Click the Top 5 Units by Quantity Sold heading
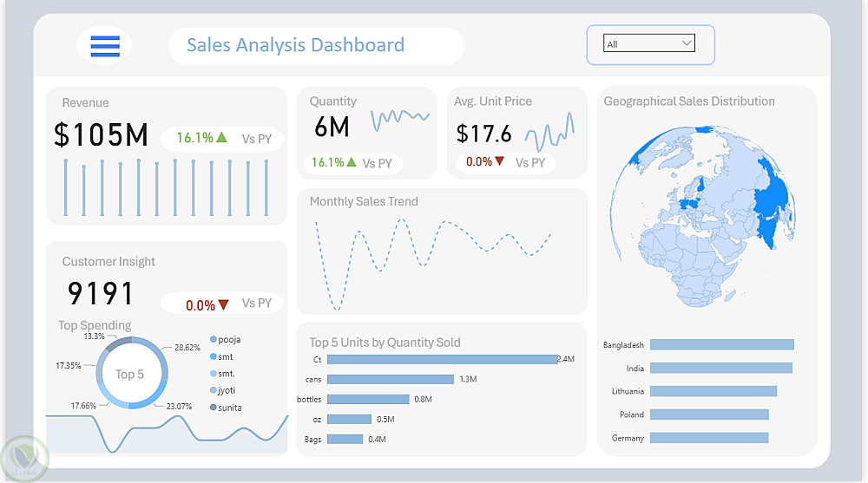The image size is (868, 483). tap(385, 343)
